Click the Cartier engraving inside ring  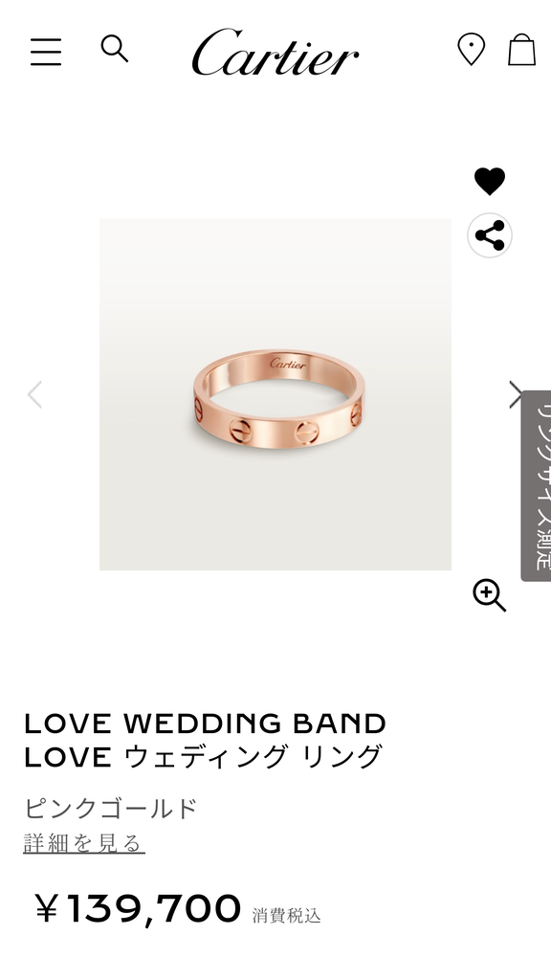pos(288,363)
